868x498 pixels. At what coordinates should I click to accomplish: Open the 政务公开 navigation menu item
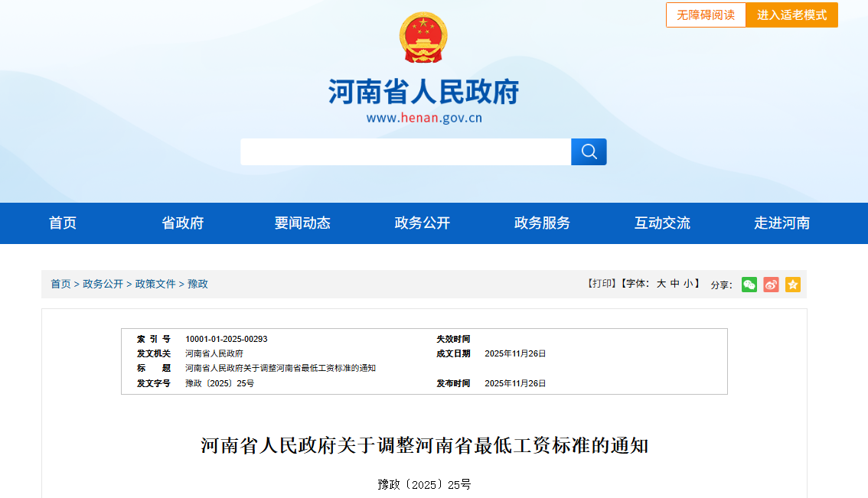(421, 223)
